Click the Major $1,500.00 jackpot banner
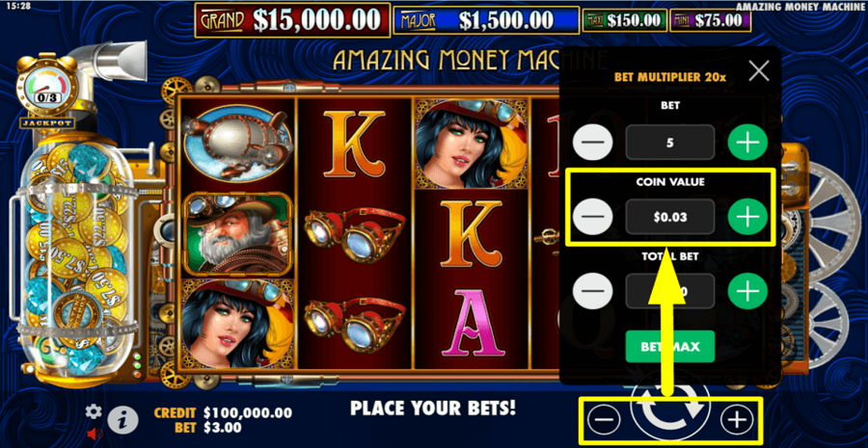The image size is (868, 448). (x=486, y=20)
